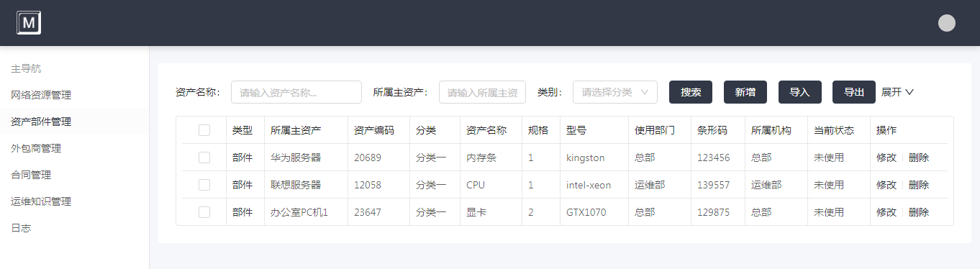Screen dimensions: 980x269
Task: Check the 华为服务器 row checkbox
Action: pos(204,158)
